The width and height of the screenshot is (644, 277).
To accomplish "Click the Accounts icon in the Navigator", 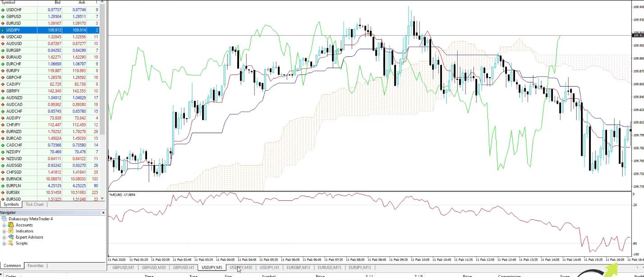I will coord(11,225).
